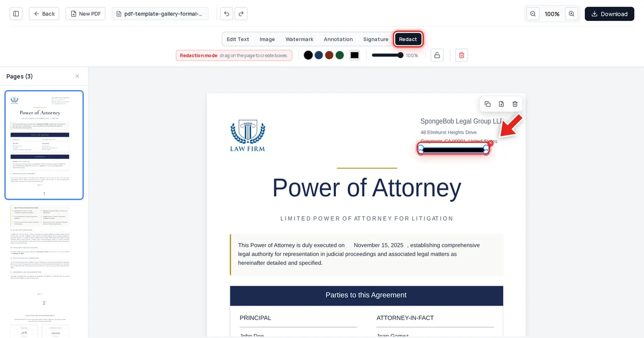Create a New PDF

[x=85, y=14]
